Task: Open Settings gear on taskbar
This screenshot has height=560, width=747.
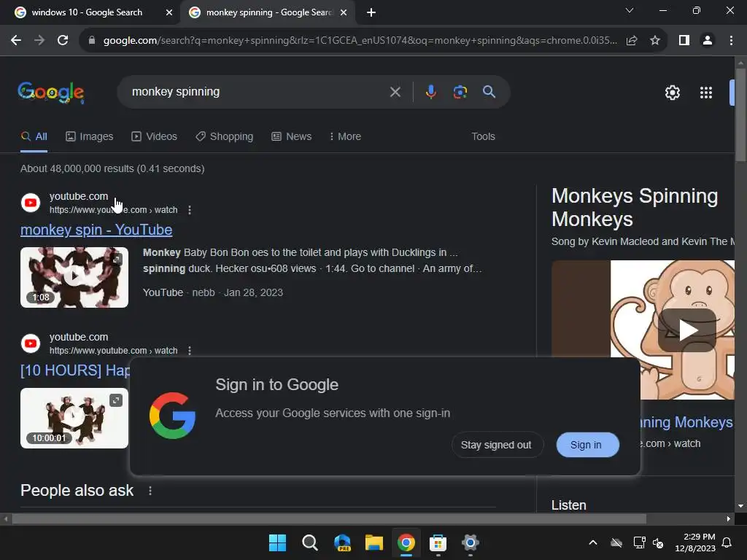Action: click(471, 542)
